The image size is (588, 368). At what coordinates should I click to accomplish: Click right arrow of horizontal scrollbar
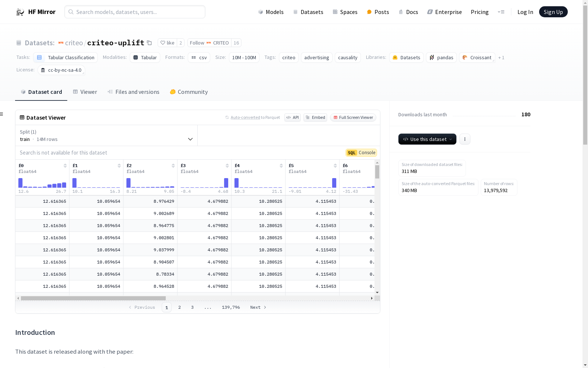click(372, 298)
